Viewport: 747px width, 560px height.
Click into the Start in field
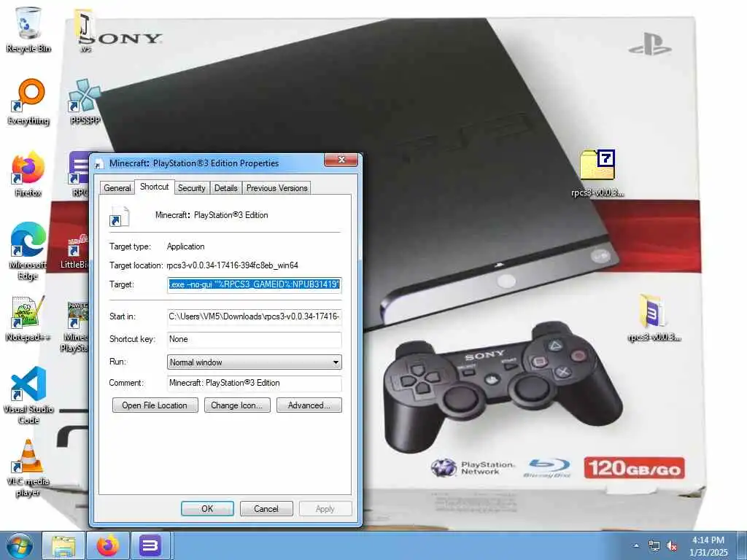pos(255,316)
